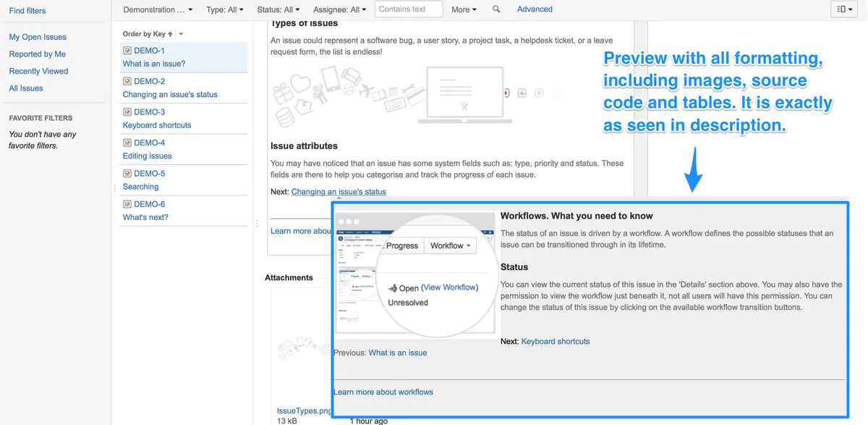Open the 'Editing issues' summary
Image resolution: width=868 pixels, height=425 pixels.
click(x=148, y=156)
